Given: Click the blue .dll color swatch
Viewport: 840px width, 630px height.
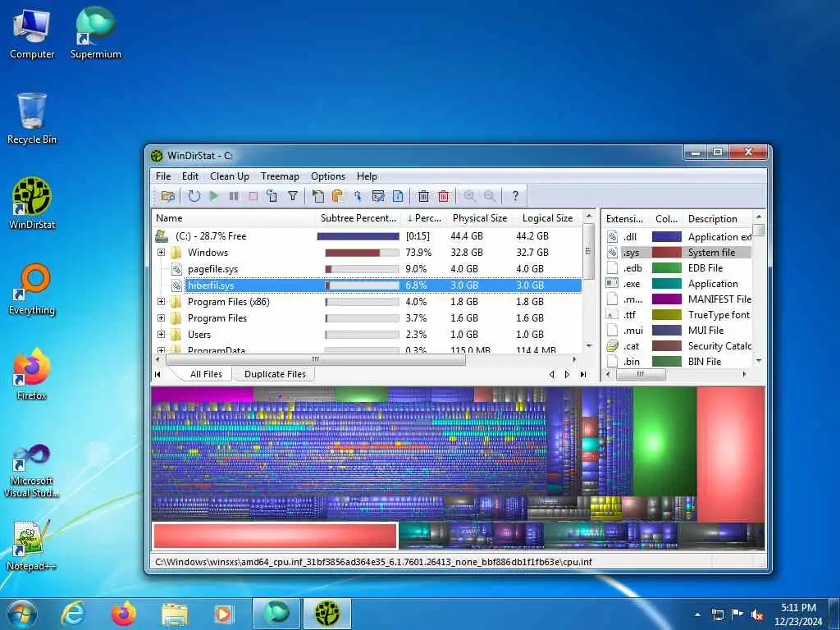Looking at the screenshot, I should coord(666,237).
